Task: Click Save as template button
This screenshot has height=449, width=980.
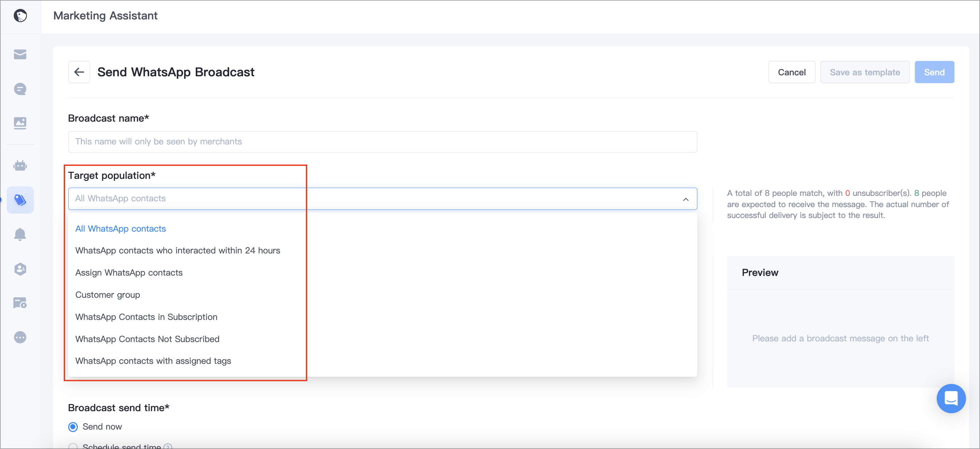Action: click(865, 72)
